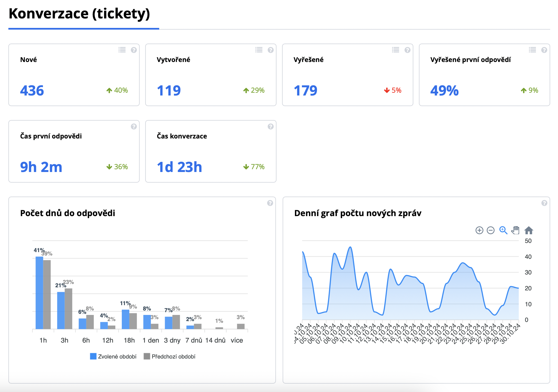
Task: Click help icon on Čas konverzace card
Action: point(271,126)
